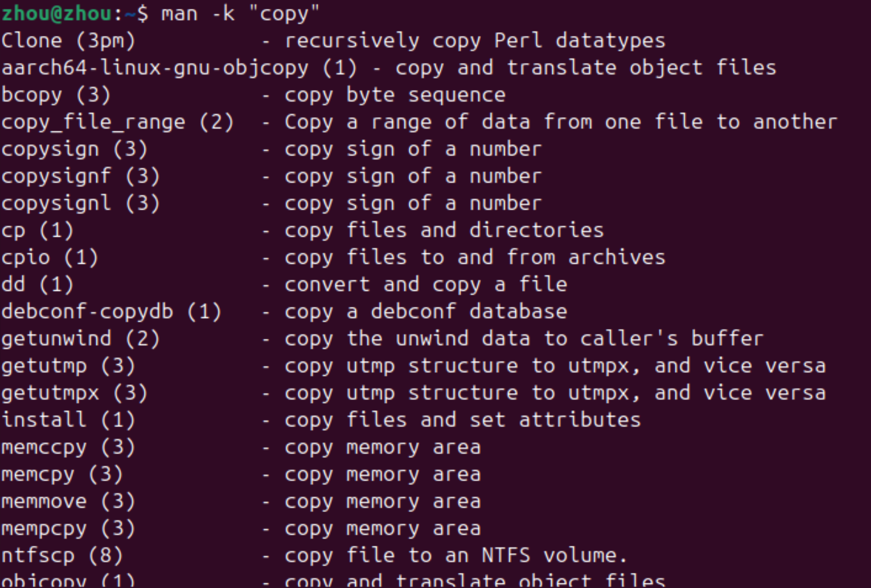Click the "cp (1)" entry
The image size is (871, 588).
38,230
